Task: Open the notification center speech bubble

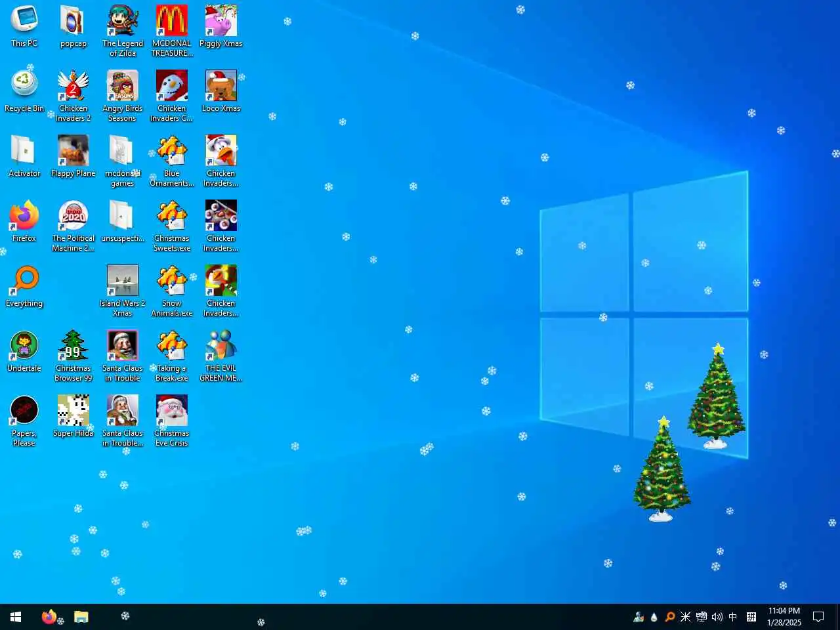Action: [x=818, y=617]
